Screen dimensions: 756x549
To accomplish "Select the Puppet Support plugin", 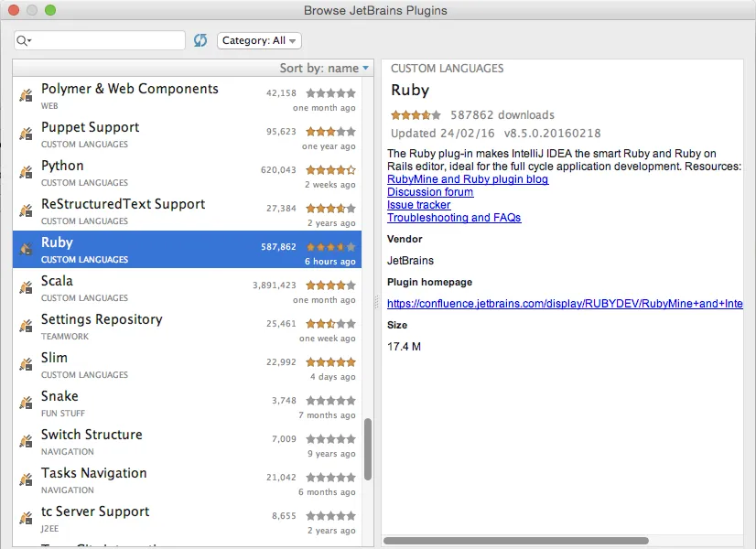I will pos(187,134).
